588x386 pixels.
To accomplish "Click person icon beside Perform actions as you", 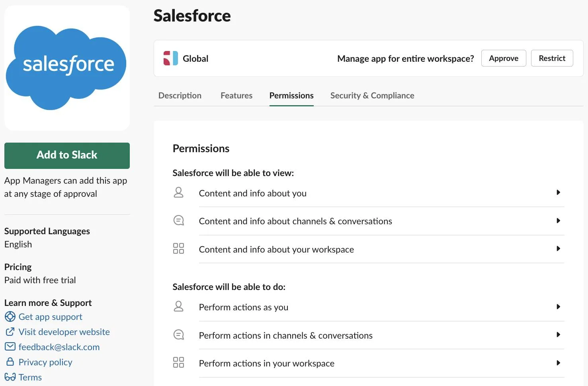I will coord(179,306).
